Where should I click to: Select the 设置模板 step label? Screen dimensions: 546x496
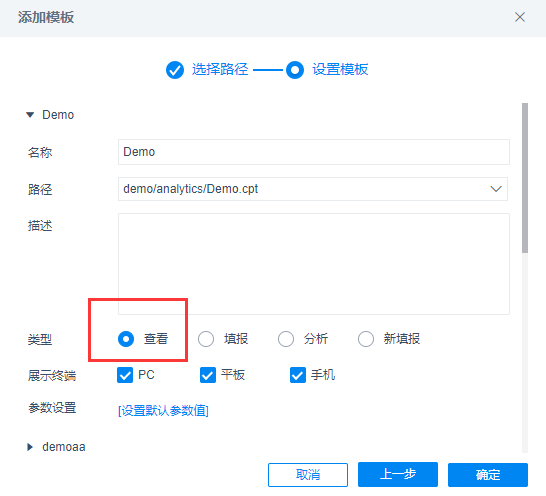(x=340, y=69)
